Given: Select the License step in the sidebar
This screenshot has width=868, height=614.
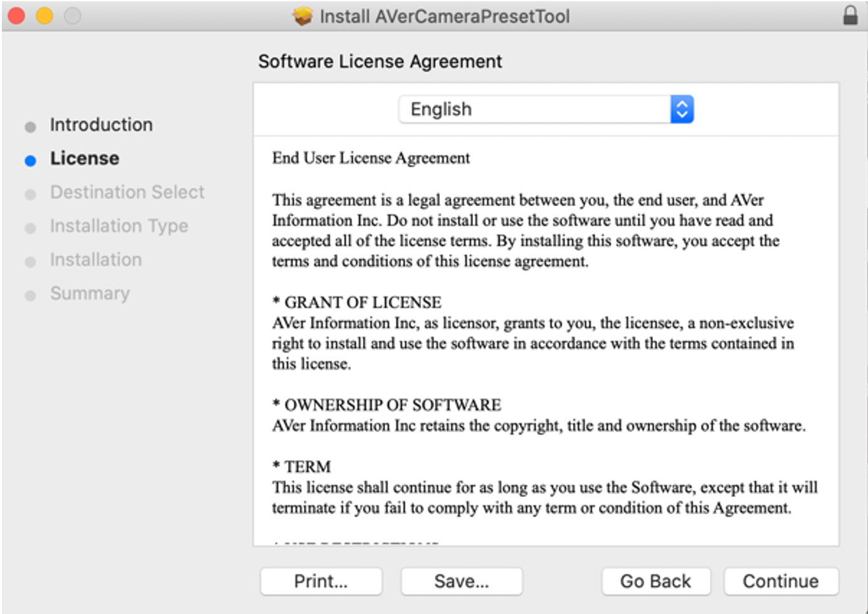Looking at the screenshot, I should 85,158.
